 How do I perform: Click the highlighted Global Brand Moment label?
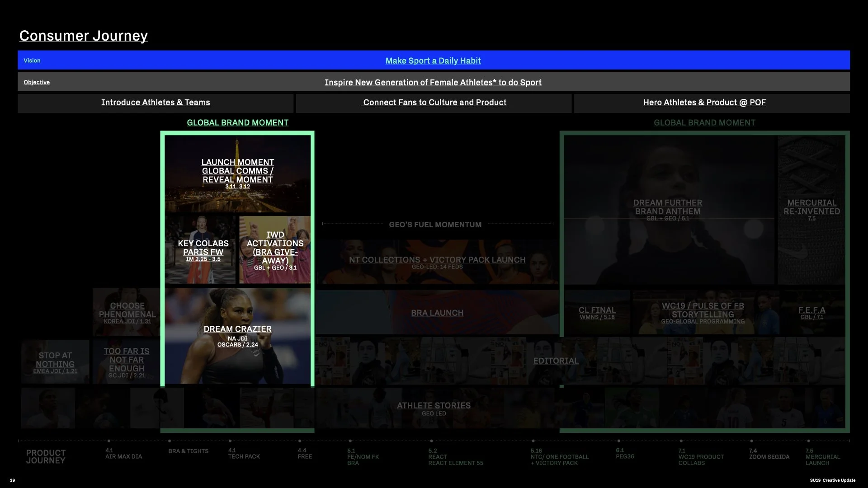[x=237, y=122]
